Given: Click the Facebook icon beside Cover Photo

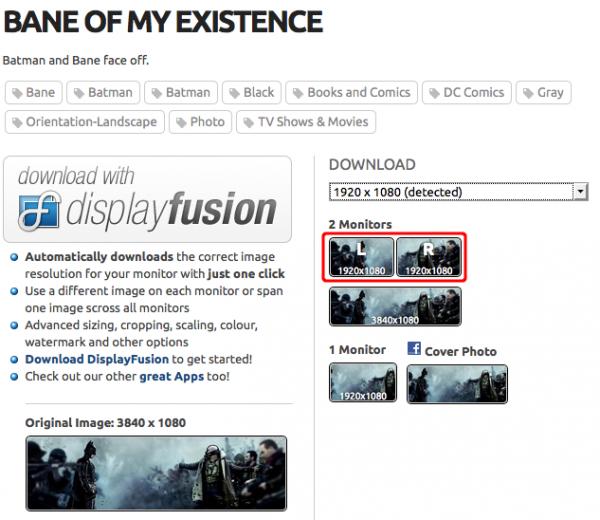Looking at the screenshot, I should (x=414, y=349).
